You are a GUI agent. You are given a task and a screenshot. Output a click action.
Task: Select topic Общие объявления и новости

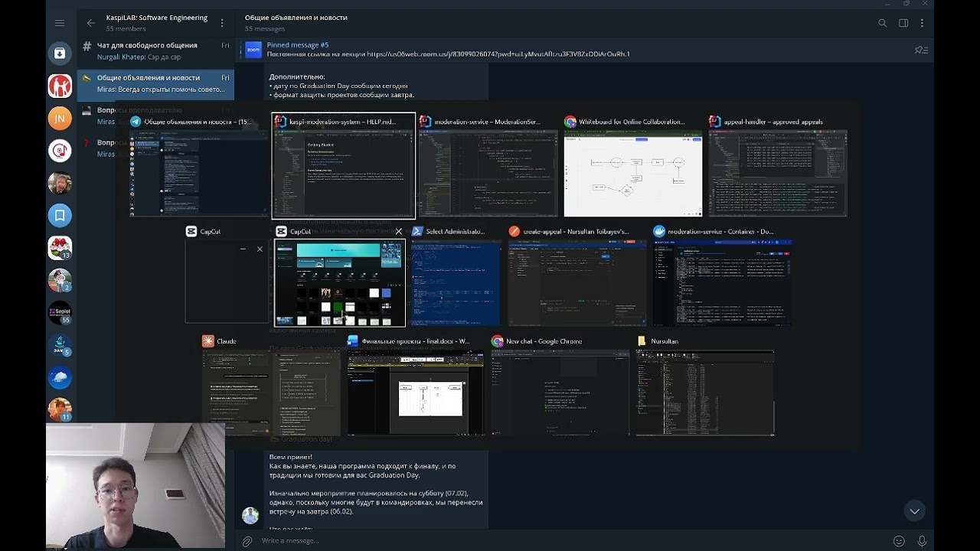(x=155, y=83)
